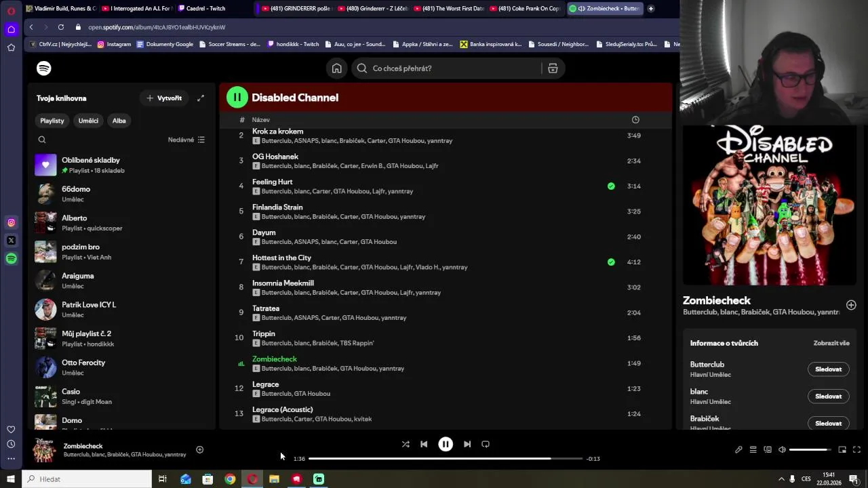The height and width of the screenshot is (488, 868).
Task: Mute the Spotify volume speaker icon
Action: click(782, 449)
